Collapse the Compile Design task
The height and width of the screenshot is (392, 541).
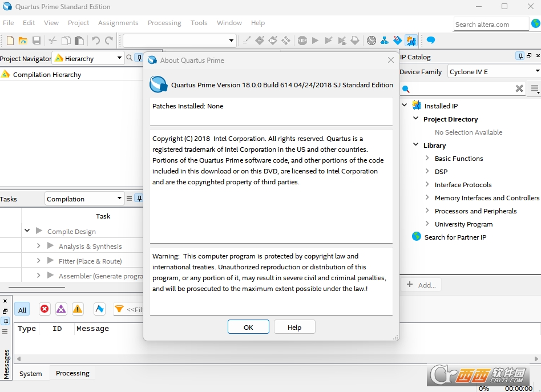coord(27,230)
